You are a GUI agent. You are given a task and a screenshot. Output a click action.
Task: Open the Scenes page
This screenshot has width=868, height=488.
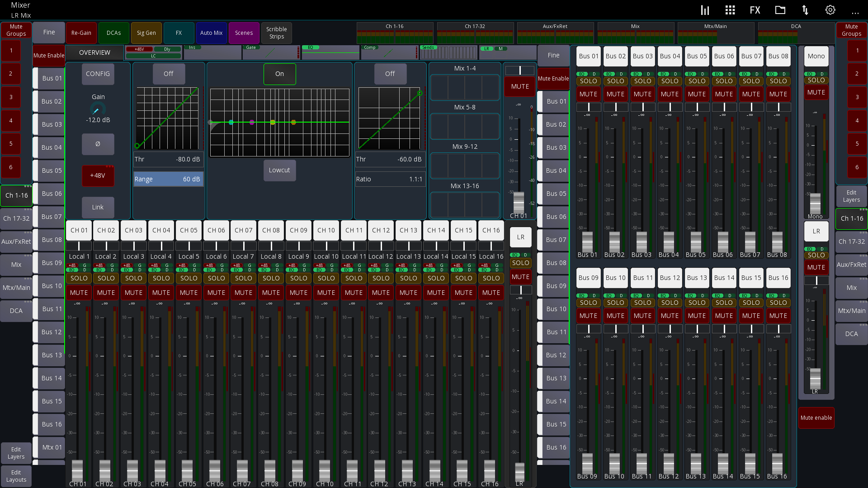(244, 33)
